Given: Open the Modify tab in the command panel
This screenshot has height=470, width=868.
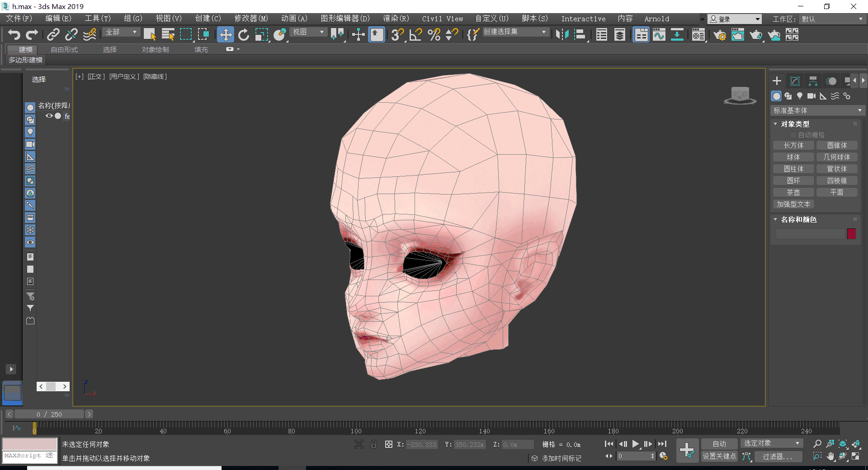Looking at the screenshot, I should 795,81.
